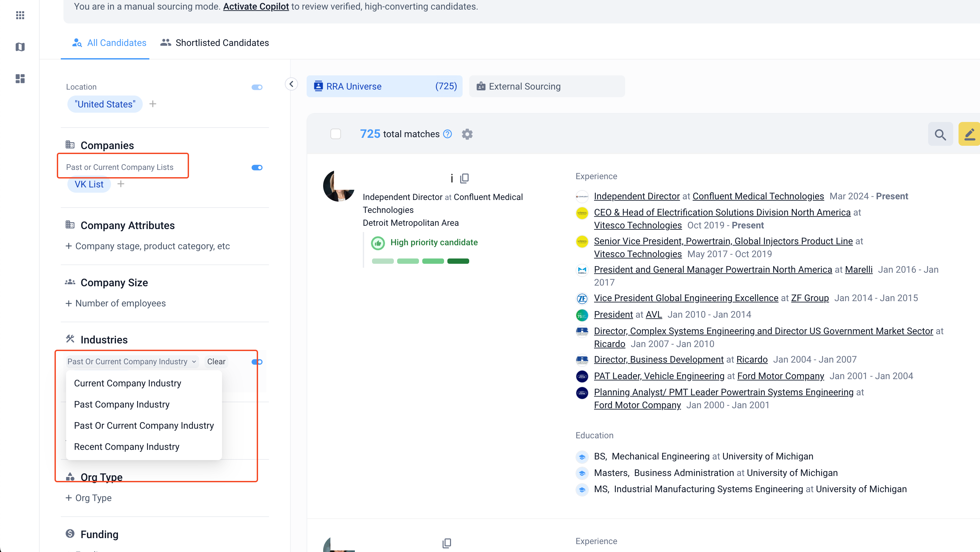Click the info icon beside first candidate

click(x=452, y=178)
